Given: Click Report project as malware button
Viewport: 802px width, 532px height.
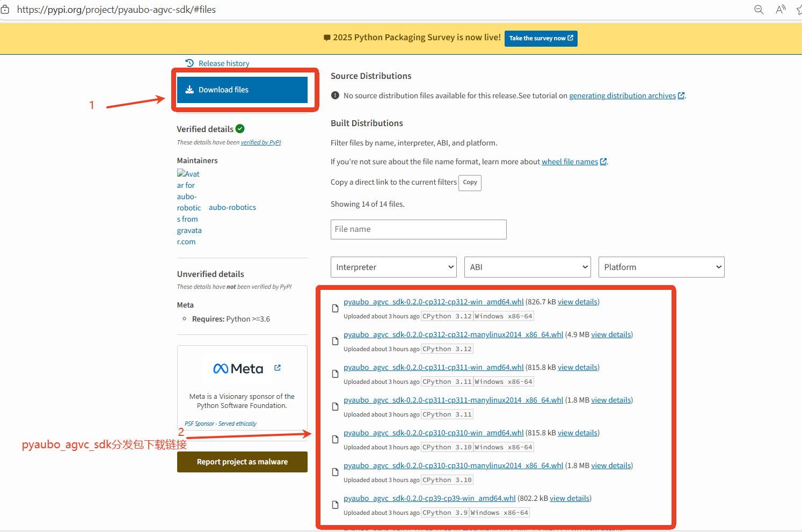Looking at the screenshot, I should [242, 462].
